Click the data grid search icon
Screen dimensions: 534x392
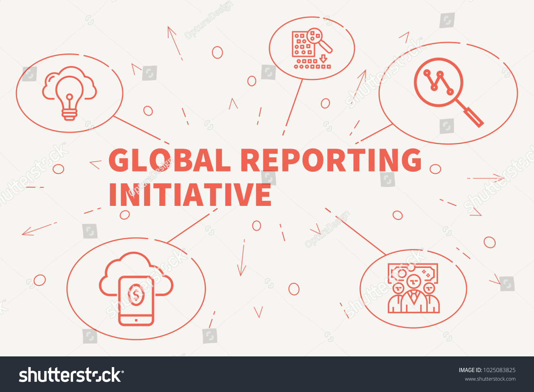click(x=312, y=48)
